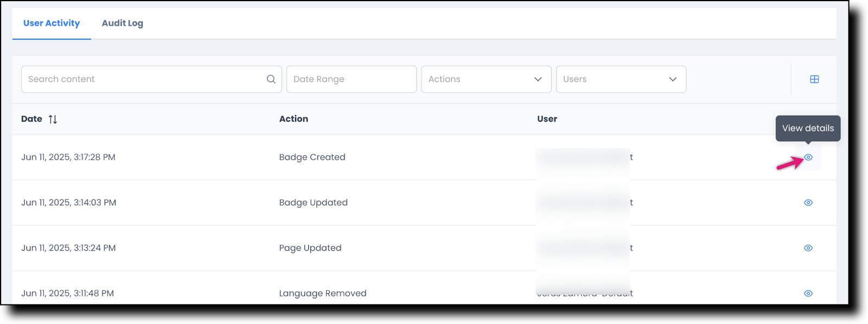View details of Badge Created entry
Image resolution: width=868 pixels, height=324 pixels.
[808, 157]
